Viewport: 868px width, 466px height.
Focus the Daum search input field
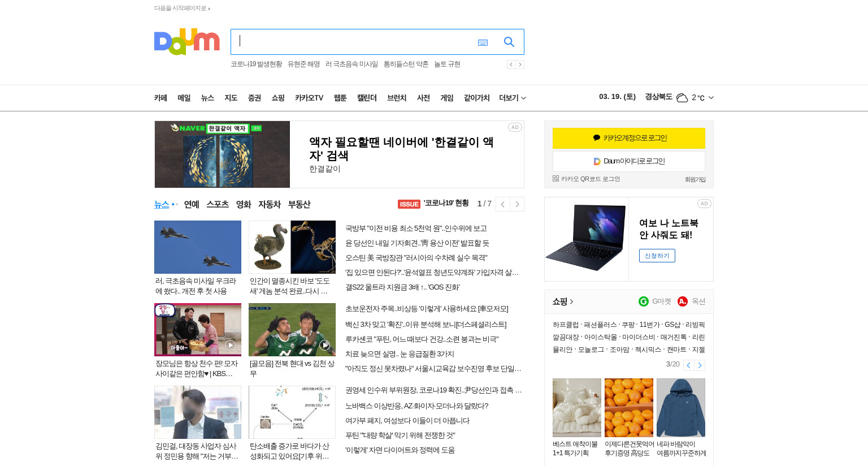[353, 42]
